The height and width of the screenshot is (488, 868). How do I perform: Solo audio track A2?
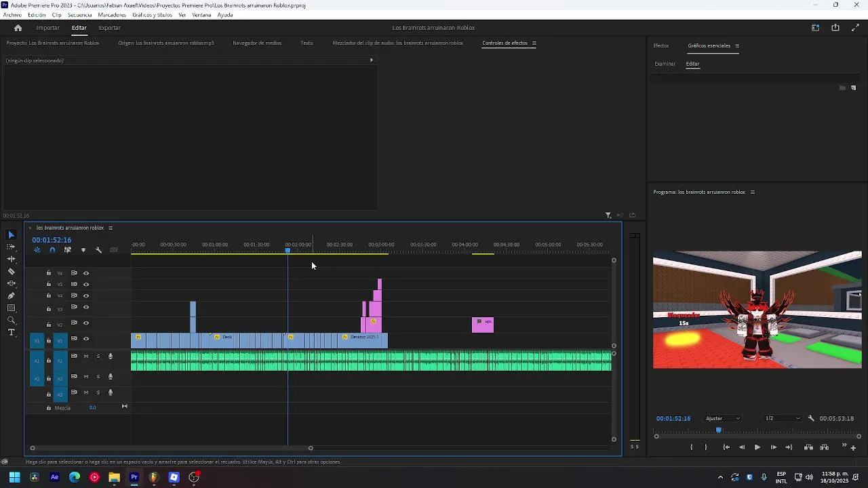98,377
